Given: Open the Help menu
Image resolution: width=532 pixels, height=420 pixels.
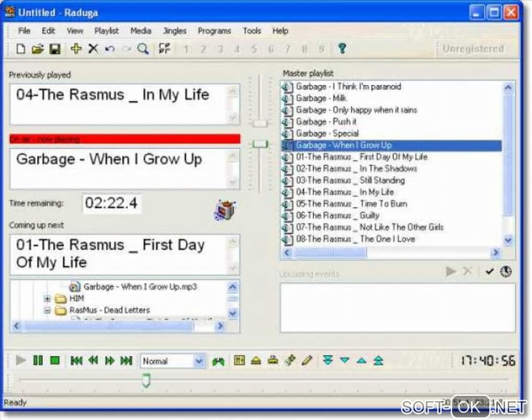Looking at the screenshot, I should tap(280, 31).
